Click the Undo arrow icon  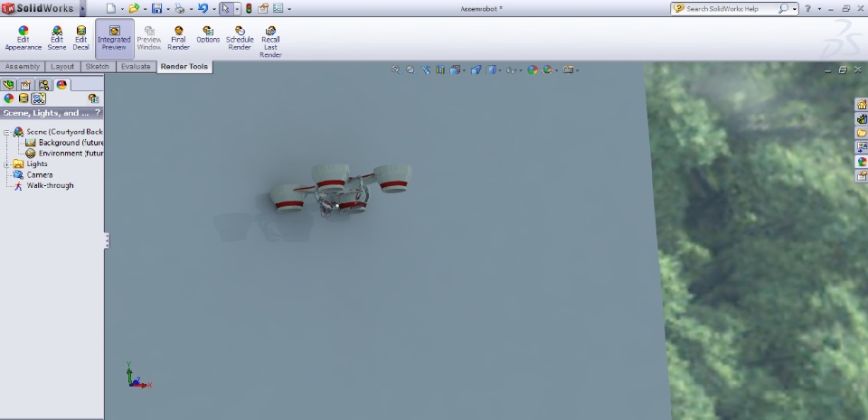pyautogui.click(x=203, y=8)
